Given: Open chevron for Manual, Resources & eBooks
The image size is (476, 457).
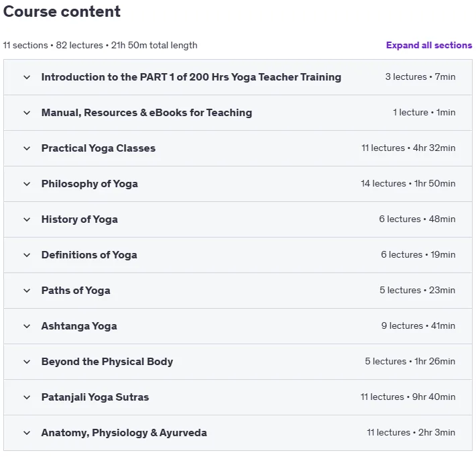Looking at the screenshot, I should tap(27, 113).
